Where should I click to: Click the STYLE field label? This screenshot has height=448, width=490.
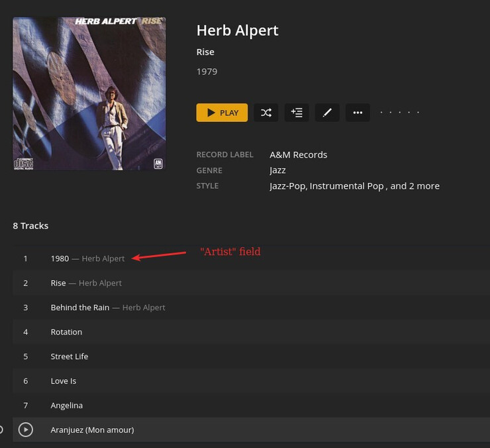coord(207,186)
